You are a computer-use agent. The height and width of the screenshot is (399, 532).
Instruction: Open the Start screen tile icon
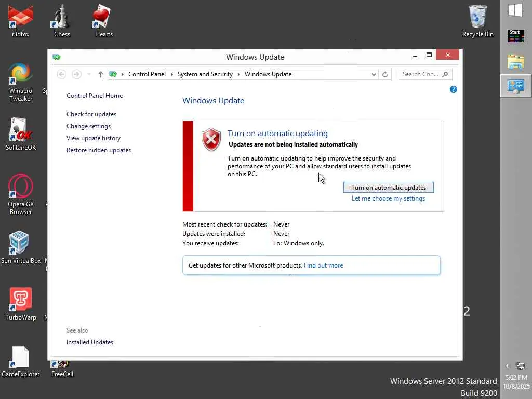(516, 36)
